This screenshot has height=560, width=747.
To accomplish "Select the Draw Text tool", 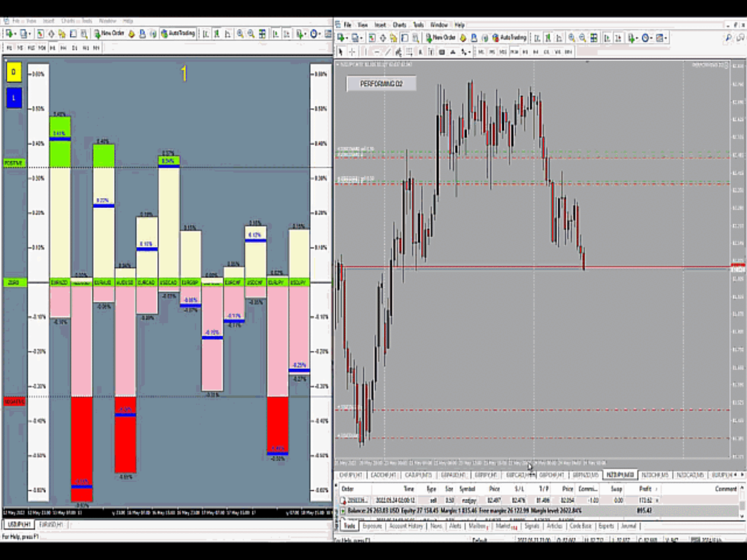I will pos(420,52).
